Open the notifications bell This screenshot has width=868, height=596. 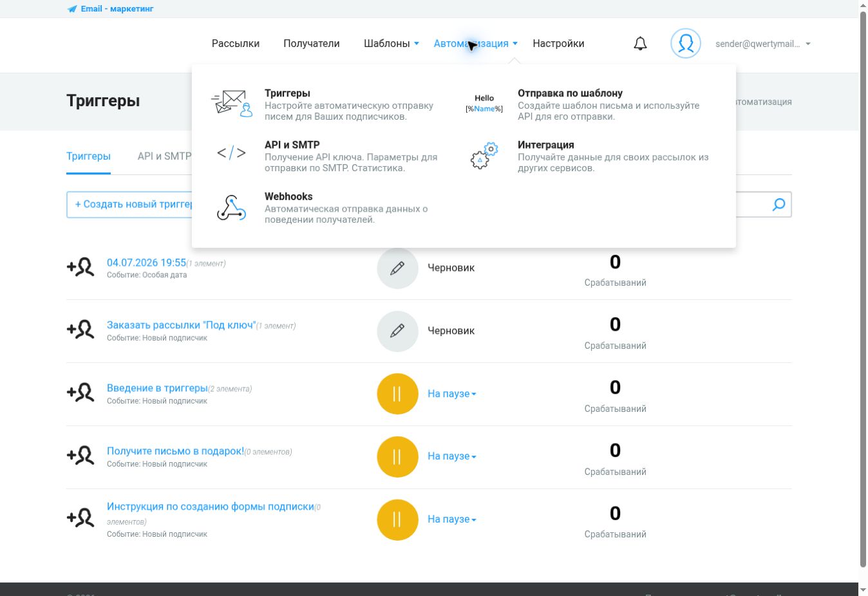[640, 44]
